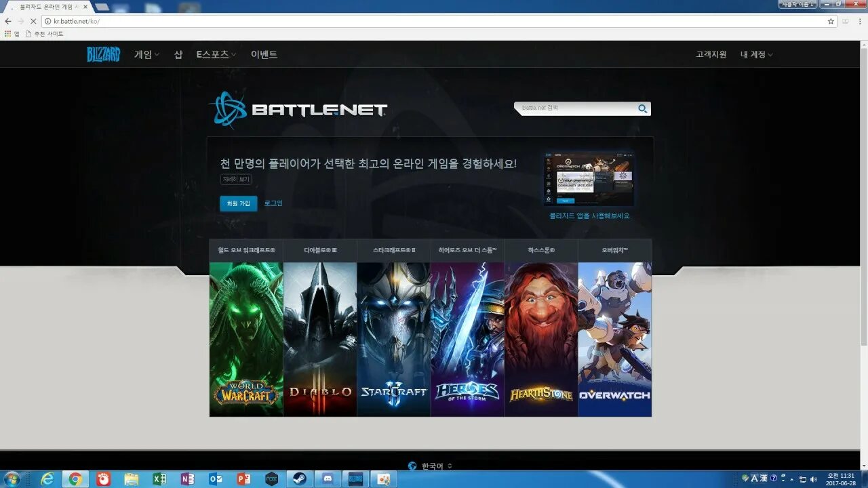868x488 pixels.
Task: Launch Internet Explorer from the taskbar
Action: pyautogui.click(x=47, y=479)
